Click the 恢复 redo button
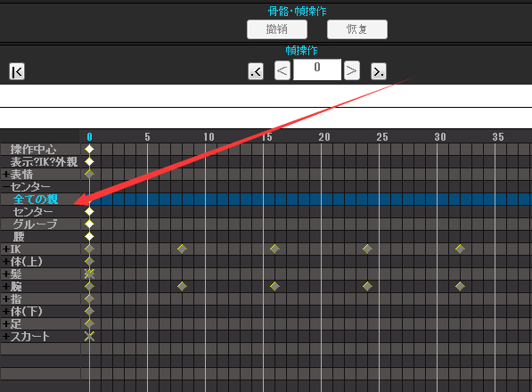 tap(357, 29)
